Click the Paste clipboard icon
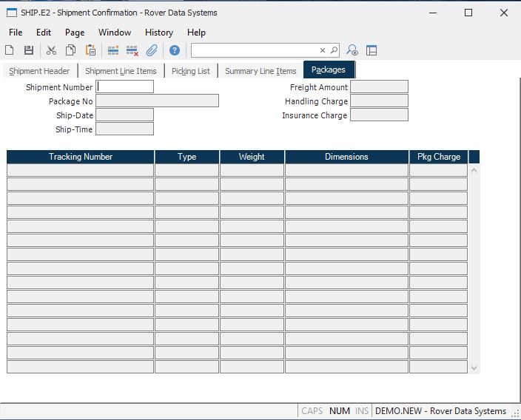521x420 pixels. [90, 50]
